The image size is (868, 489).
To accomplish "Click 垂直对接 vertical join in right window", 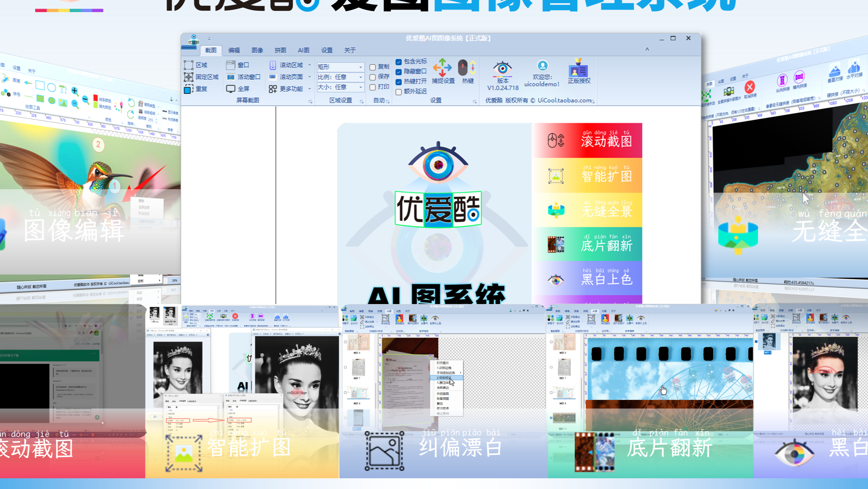I will (835, 73).
